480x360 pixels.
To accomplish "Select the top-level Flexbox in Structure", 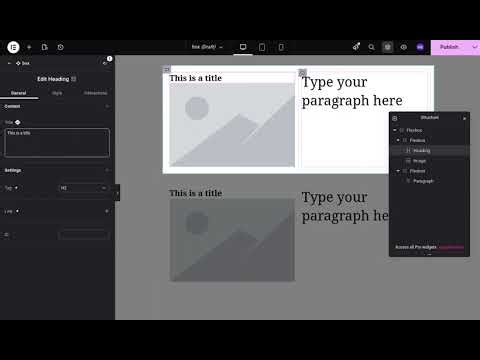I will point(414,130).
